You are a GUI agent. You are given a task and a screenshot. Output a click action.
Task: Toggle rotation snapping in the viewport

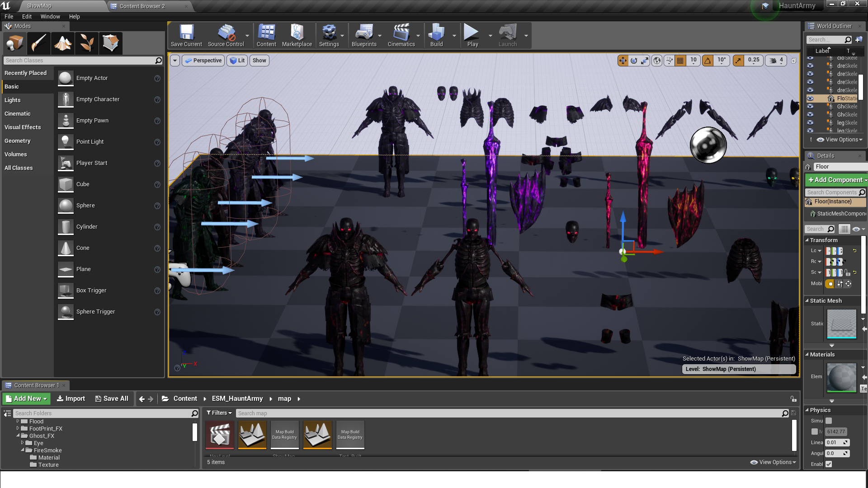tap(708, 61)
